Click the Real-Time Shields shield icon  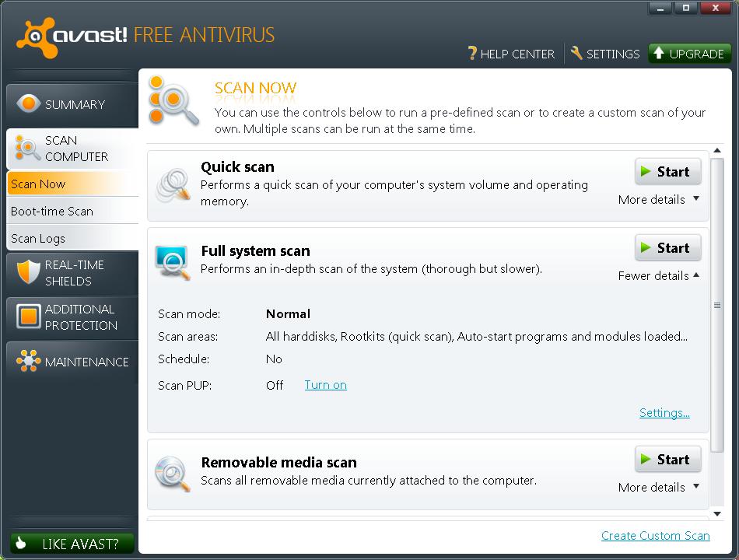pos(28,272)
